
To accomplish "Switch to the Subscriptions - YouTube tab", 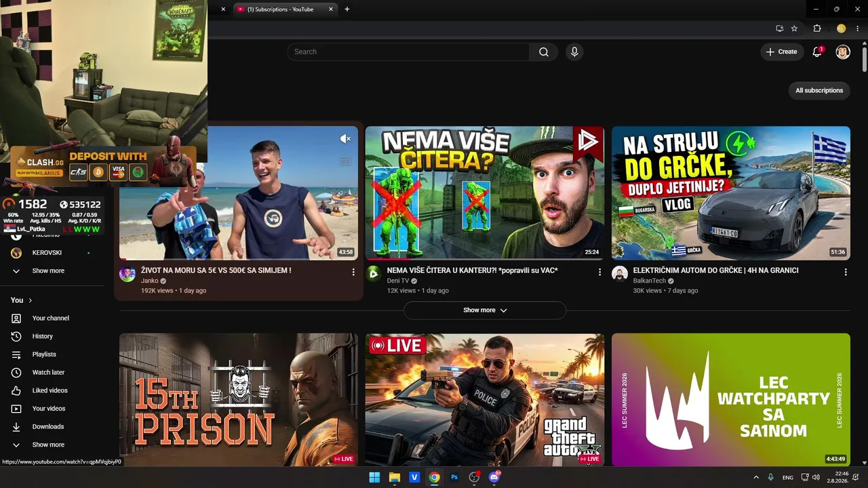I will pyautogui.click(x=283, y=9).
